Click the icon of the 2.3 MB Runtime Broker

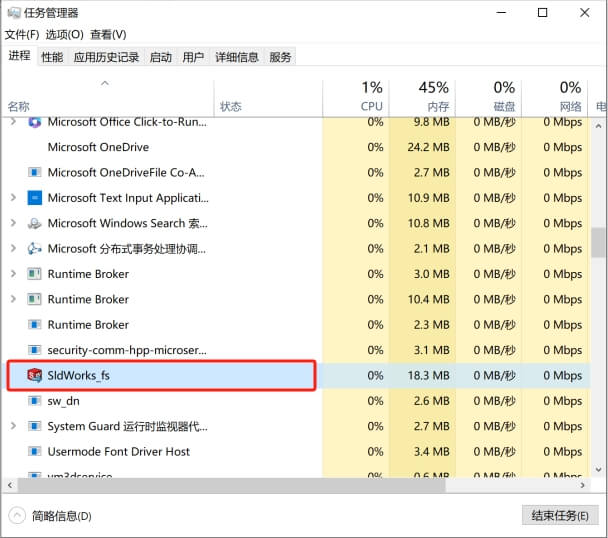(35, 324)
